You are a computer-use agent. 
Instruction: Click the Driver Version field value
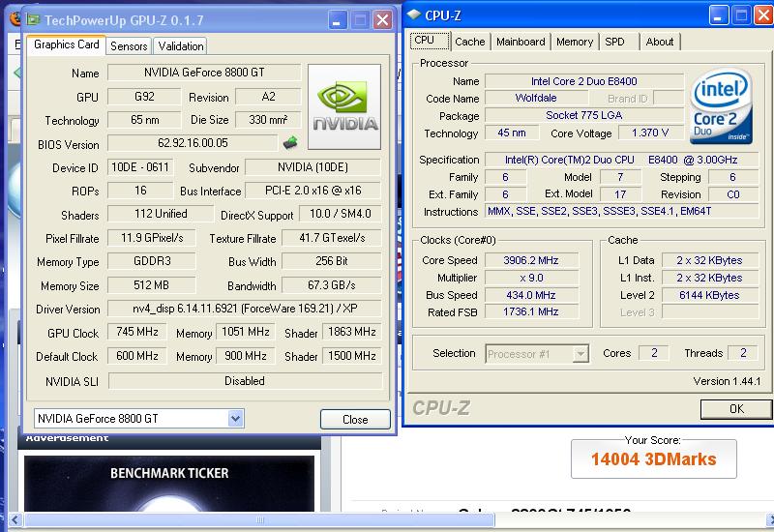[x=245, y=309]
